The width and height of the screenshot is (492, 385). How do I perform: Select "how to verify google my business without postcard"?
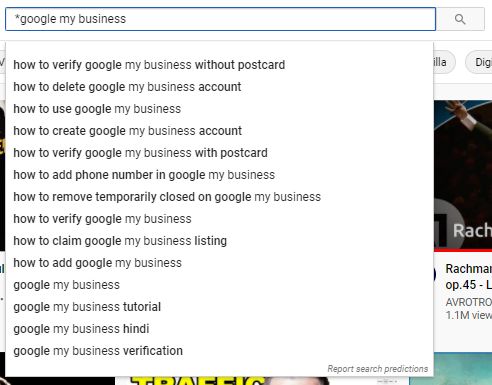219,65
